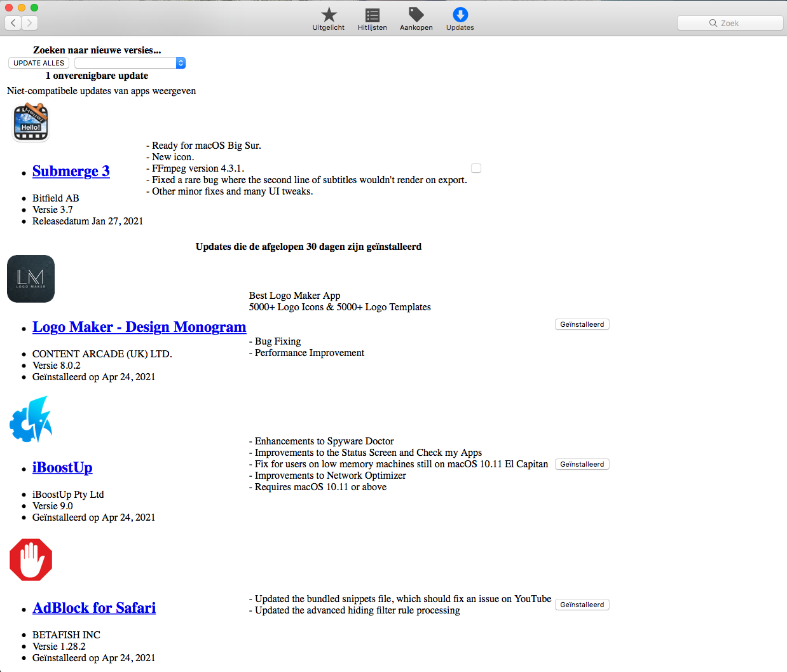Click Geïnstalleerd button for AdBlock for Safari
Viewport: 787px width, 672px height.
tap(582, 605)
